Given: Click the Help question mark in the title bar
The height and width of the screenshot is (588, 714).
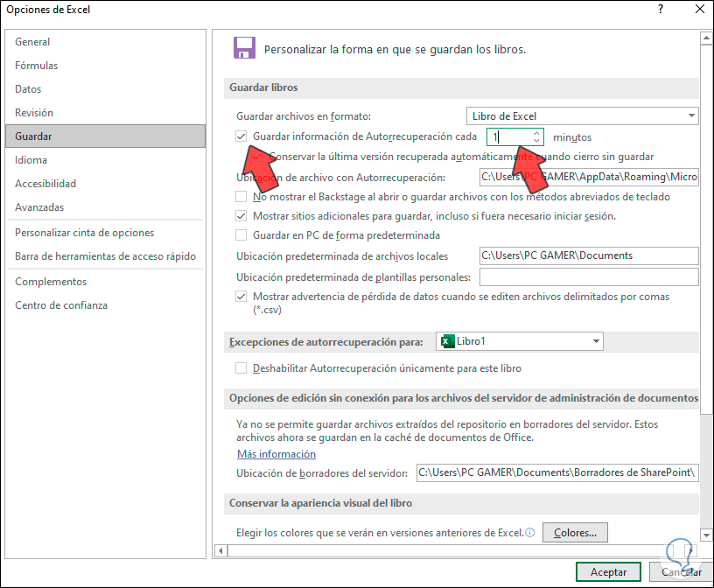Looking at the screenshot, I should 659,10.
